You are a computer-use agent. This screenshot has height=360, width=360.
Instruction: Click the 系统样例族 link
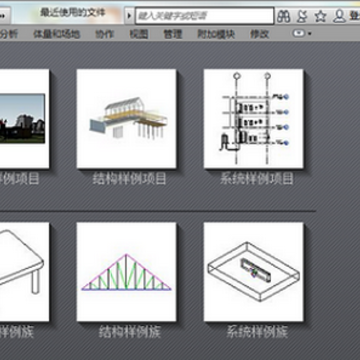pos(257,332)
